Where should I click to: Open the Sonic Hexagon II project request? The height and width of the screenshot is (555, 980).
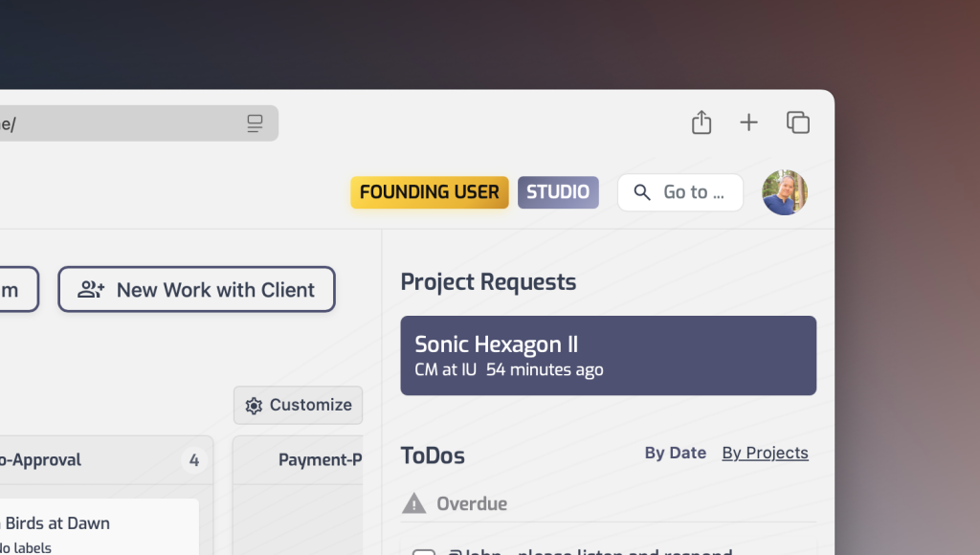click(608, 355)
